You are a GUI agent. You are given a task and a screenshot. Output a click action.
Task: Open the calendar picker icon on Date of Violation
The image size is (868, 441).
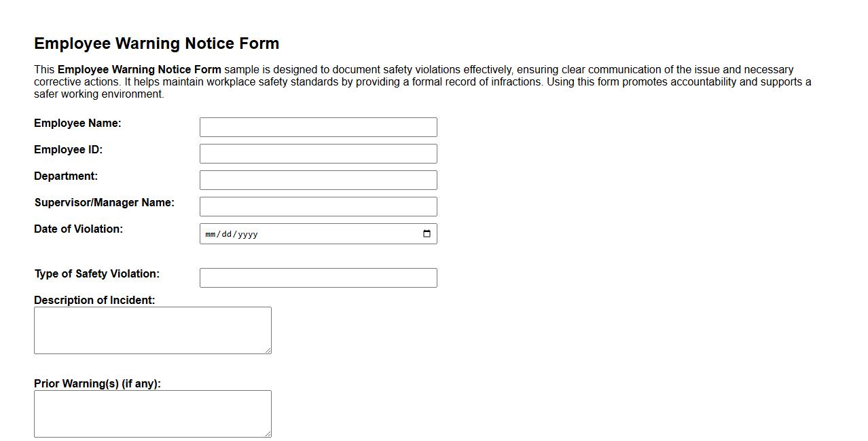pos(427,233)
